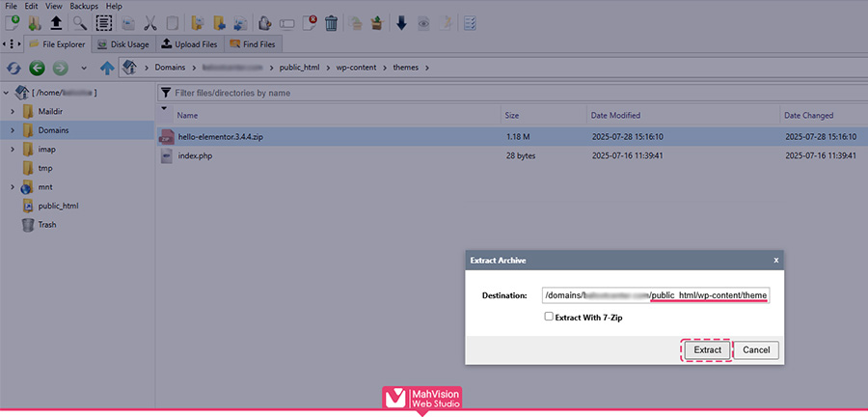Screen dimensions: 868x417
Task: Go back with the green left arrow
Action: point(37,68)
